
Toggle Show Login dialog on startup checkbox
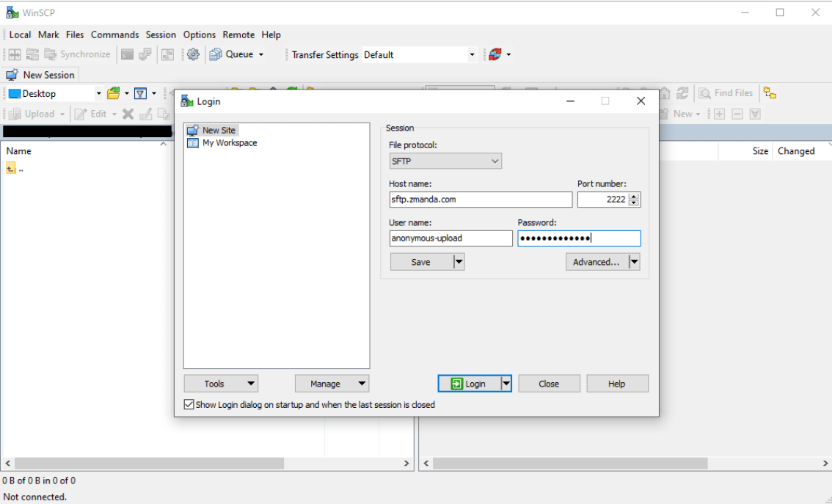tap(189, 404)
